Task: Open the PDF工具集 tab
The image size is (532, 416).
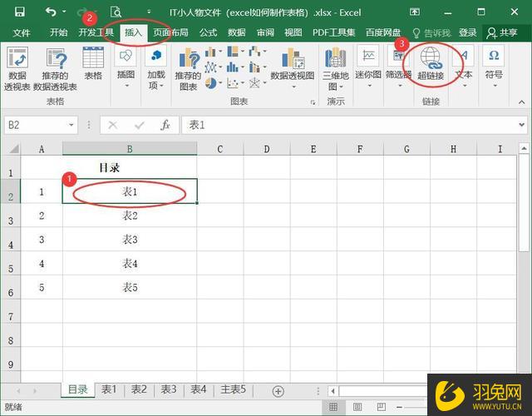Action: pyautogui.click(x=334, y=32)
